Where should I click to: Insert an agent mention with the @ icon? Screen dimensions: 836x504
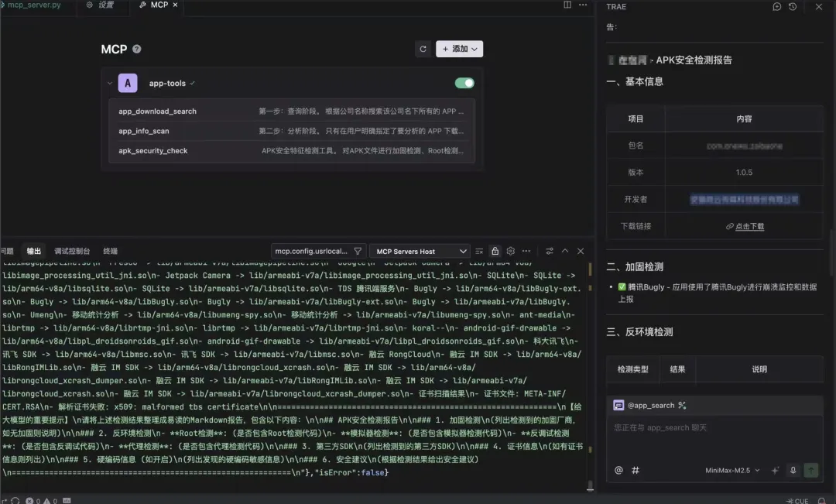[x=618, y=471]
